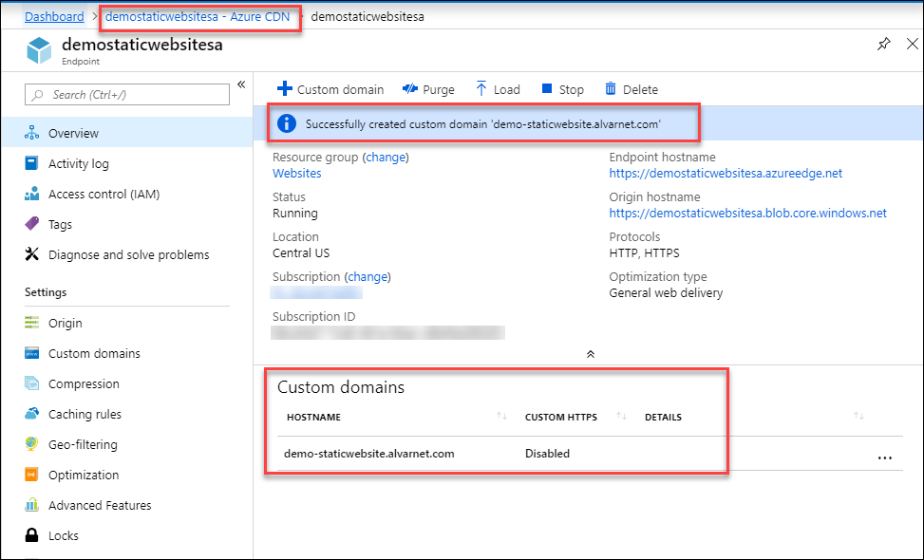The image size is (924, 560).
Task: Click the CUSTOM HTTPS column header text
Action: point(561,417)
